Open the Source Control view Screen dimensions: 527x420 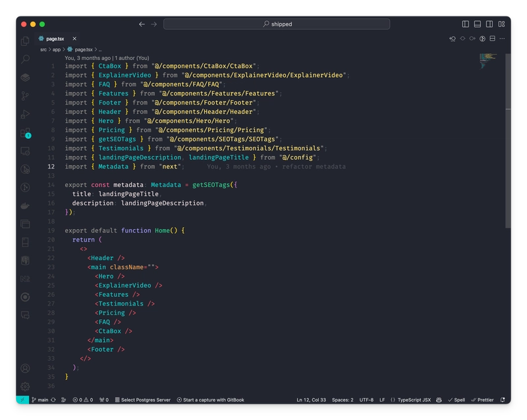tap(25, 96)
